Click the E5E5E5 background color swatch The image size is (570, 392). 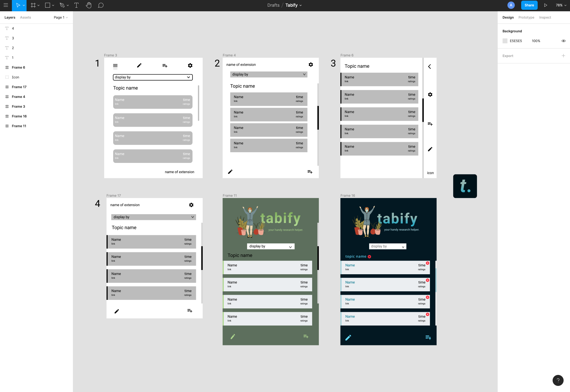coord(505,41)
